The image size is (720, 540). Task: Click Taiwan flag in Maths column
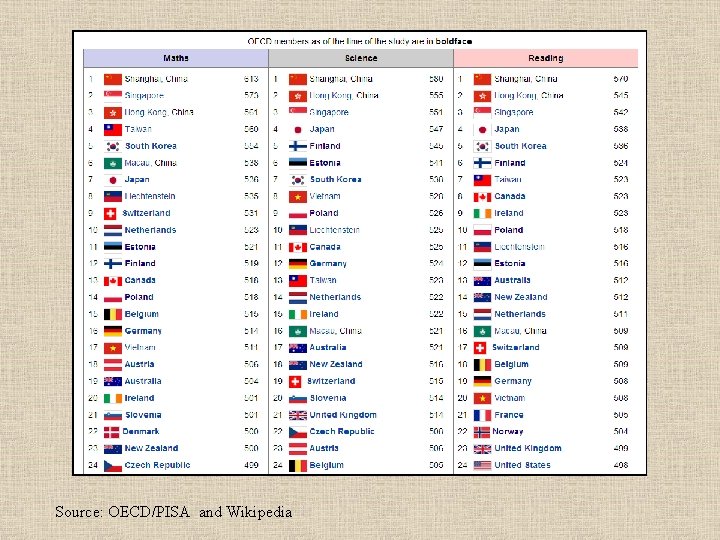[x=112, y=129]
